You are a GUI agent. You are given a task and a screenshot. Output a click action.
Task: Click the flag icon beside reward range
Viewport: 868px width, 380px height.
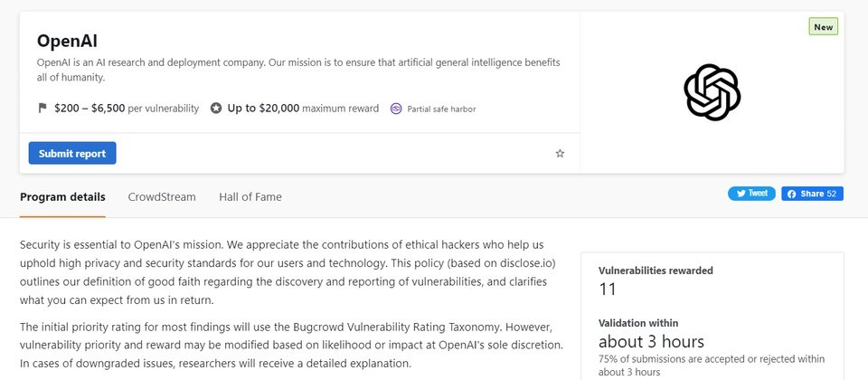(x=42, y=109)
